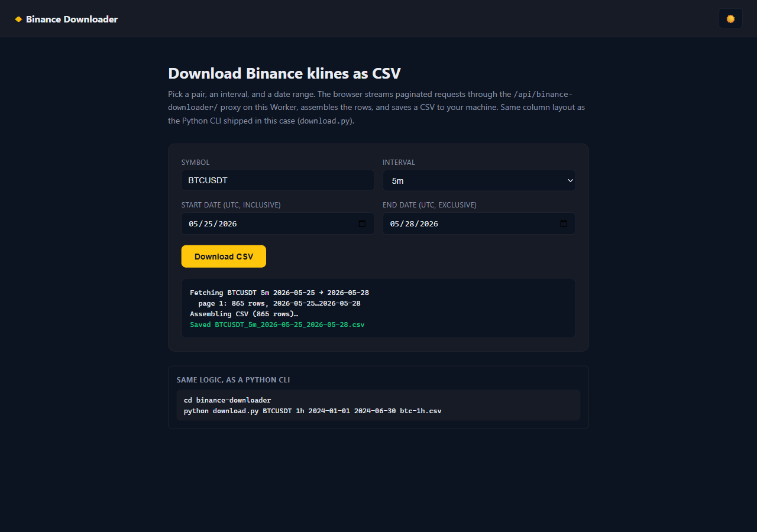This screenshot has width=757, height=532.
Task: Select the day 28 segment of End Date
Action: point(409,224)
